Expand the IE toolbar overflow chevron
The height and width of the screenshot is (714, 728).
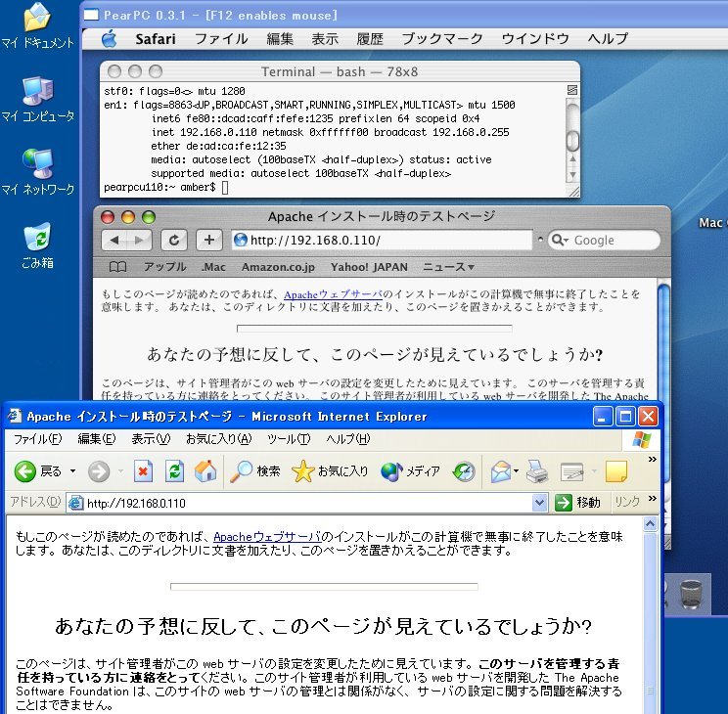coord(653,459)
